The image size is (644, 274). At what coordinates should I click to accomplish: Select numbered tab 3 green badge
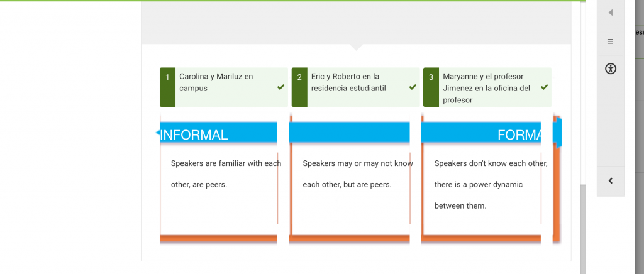[x=431, y=87]
